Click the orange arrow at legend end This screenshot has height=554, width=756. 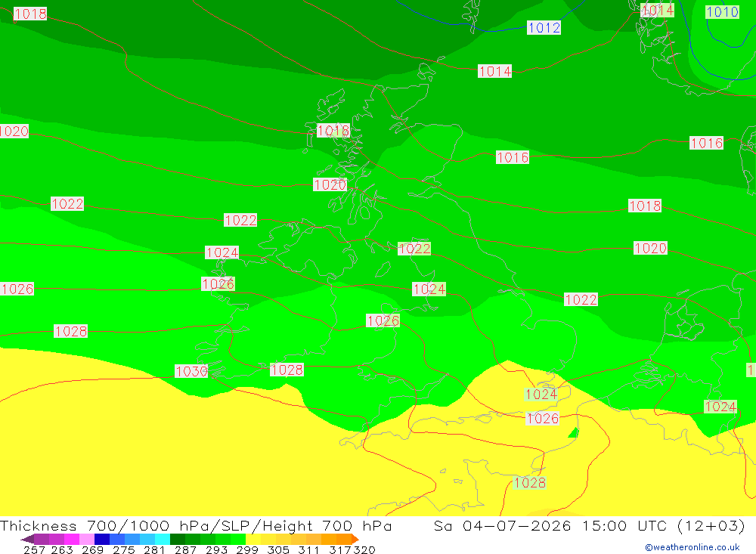[x=355, y=539]
